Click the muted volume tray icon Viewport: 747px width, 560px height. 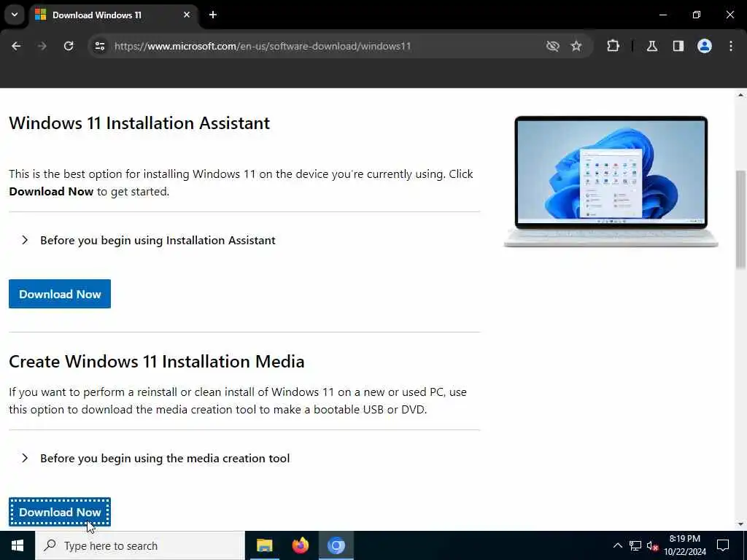click(653, 545)
